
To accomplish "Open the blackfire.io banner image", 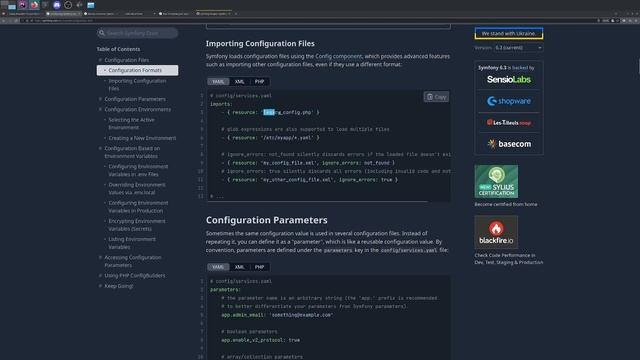I will (496, 232).
